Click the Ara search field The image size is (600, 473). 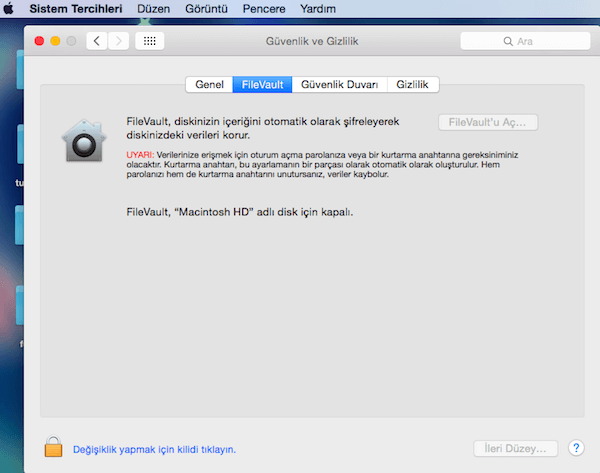click(525, 41)
